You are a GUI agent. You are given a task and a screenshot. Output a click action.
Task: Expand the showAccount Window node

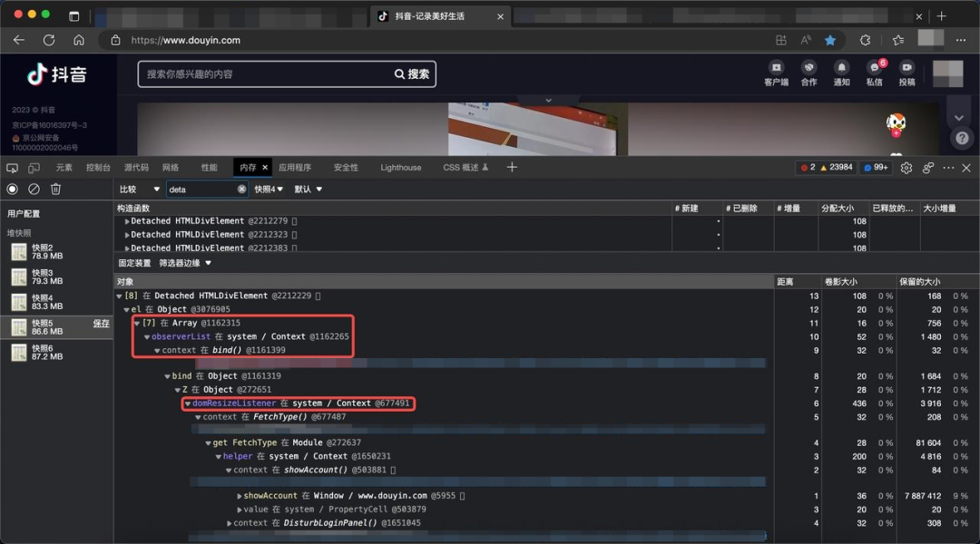(x=240, y=496)
